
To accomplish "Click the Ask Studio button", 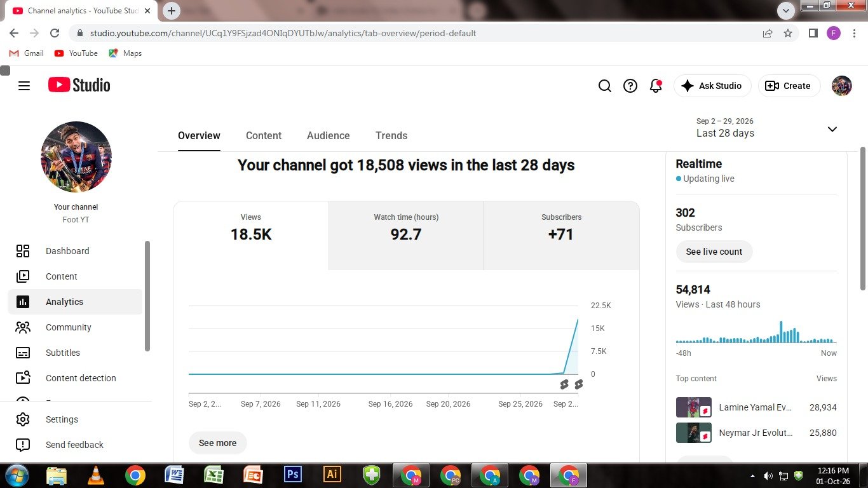I will coord(712,86).
